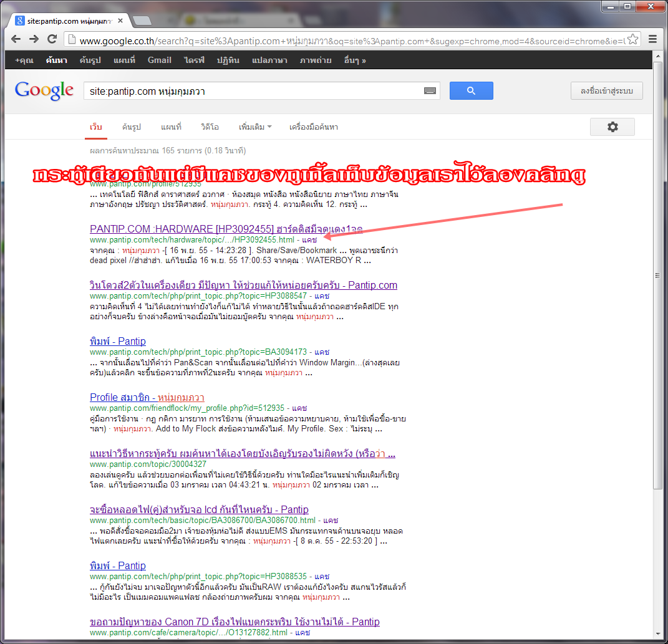Click result URL www.pantip.com/topic/30004327
The image size is (668, 644).
(x=148, y=464)
